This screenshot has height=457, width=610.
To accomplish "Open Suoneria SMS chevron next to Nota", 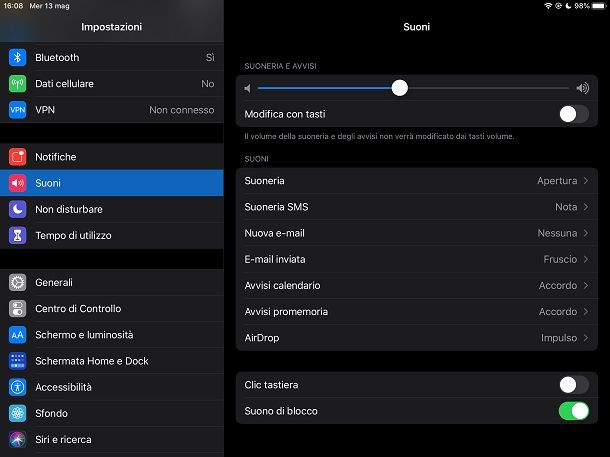I will 585,207.
